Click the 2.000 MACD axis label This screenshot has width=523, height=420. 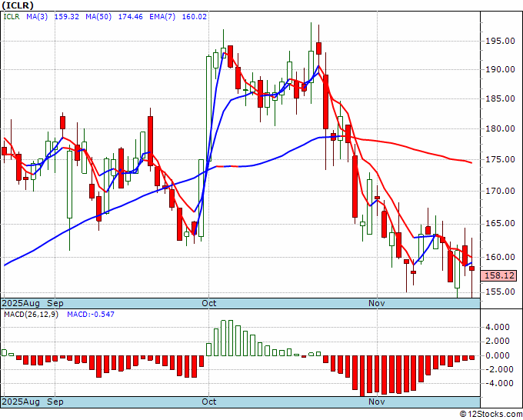(498, 342)
